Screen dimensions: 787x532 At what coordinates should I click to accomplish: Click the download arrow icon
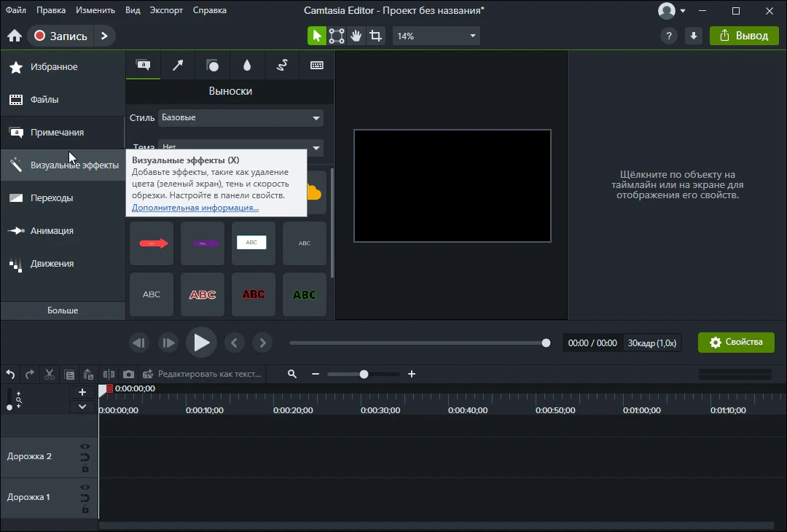click(694, 36)
